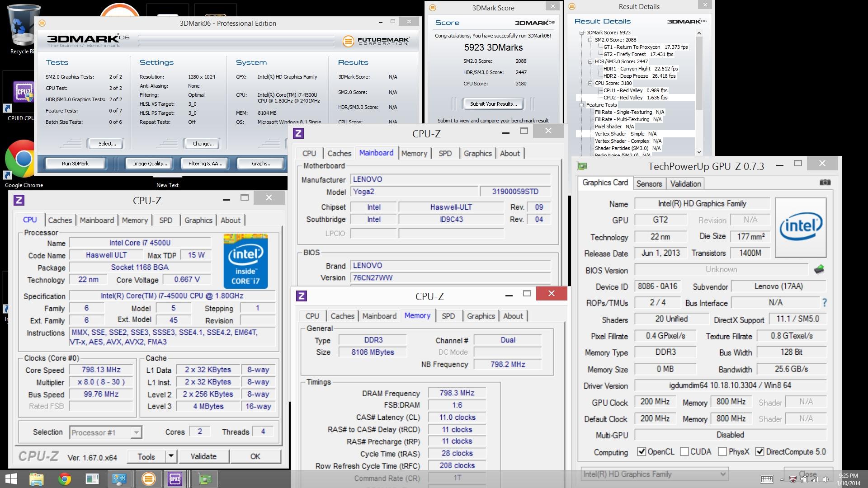Viewport: 868px width, 488px height.
Task: Switch to Validation tab in GPU-Z
Action: [x=685, y=183]
